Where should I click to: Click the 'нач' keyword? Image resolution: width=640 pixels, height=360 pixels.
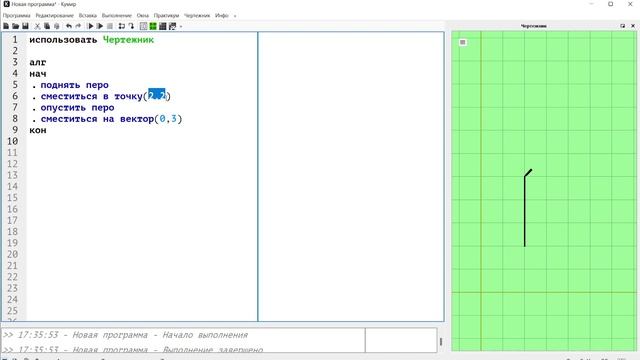[38, 74]
